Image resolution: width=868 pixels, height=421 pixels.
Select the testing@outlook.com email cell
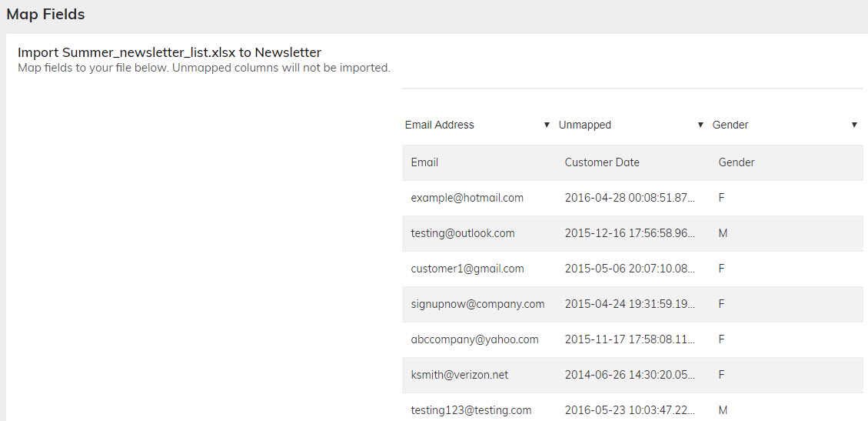[x=463, y=233]
